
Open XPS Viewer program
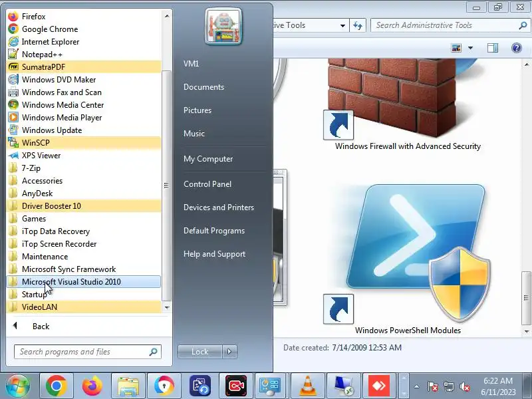(x=84, y=156)
